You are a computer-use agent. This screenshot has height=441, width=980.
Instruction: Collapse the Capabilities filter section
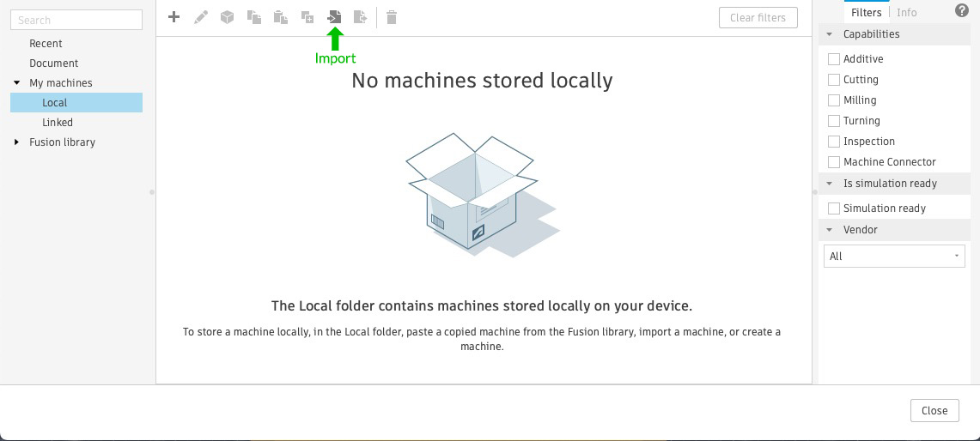point(830,34)
